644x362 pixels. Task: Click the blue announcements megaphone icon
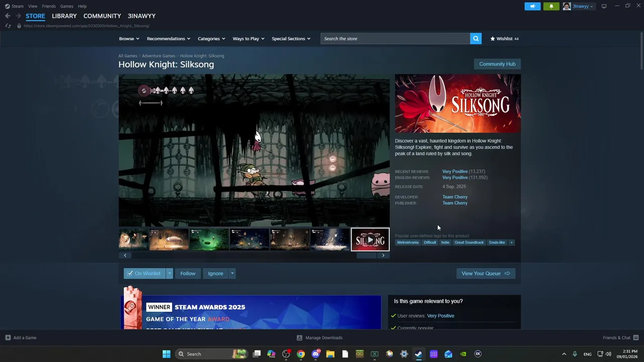click(532, 6)
